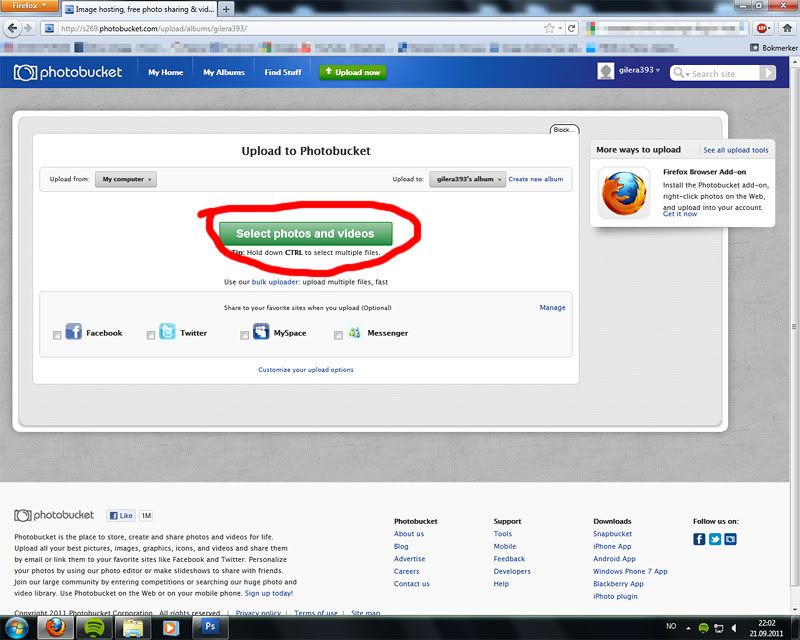Check the Twitter share checkbox
This screenshot has height=640, width=800.
click(151, 335)
